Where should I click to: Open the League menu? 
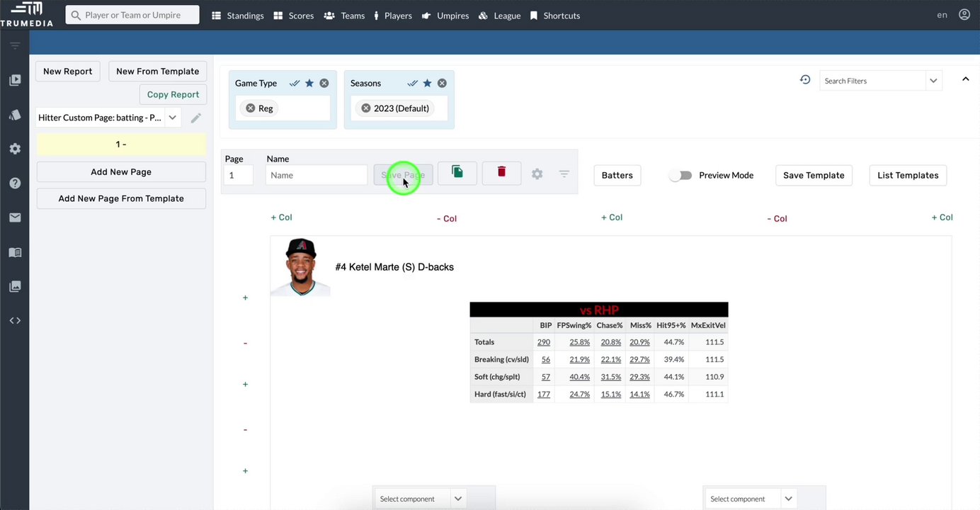click(499, 16)
